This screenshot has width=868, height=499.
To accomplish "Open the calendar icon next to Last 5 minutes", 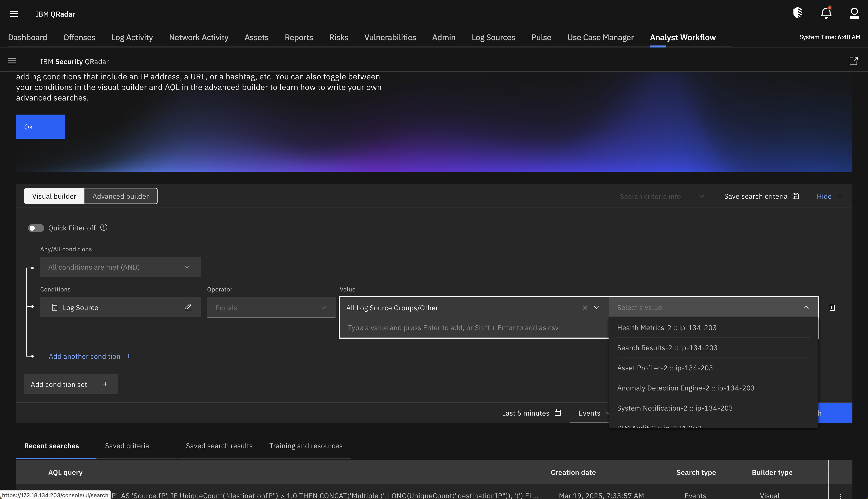I will [558, 413].
